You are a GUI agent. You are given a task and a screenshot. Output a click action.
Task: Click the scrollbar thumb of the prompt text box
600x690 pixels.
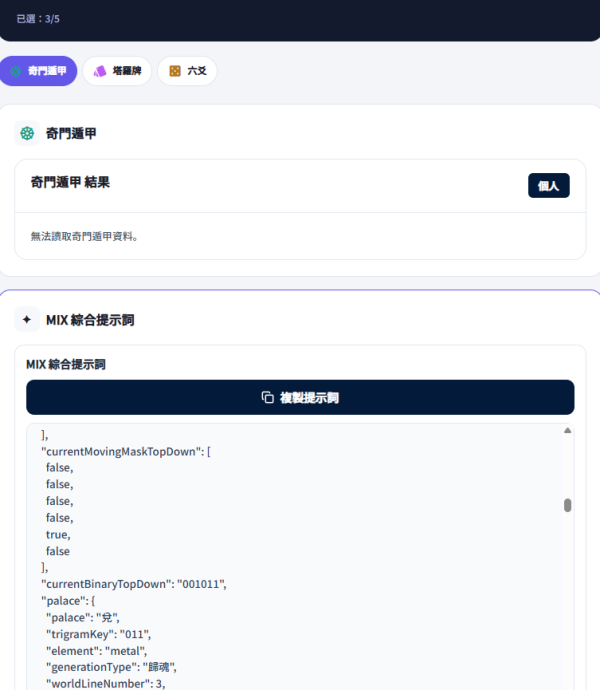(567, 505)
